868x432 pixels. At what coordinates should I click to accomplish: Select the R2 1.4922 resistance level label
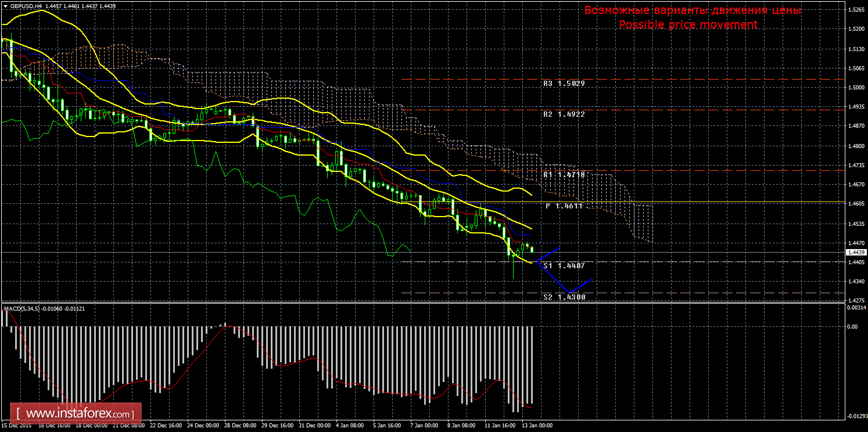click(564, 114)
